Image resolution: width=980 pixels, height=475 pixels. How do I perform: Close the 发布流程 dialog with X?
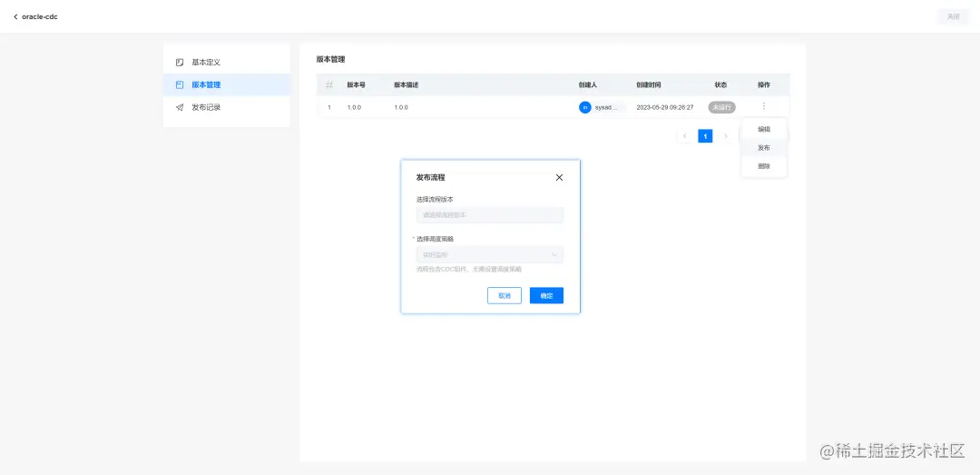(559, 178)
